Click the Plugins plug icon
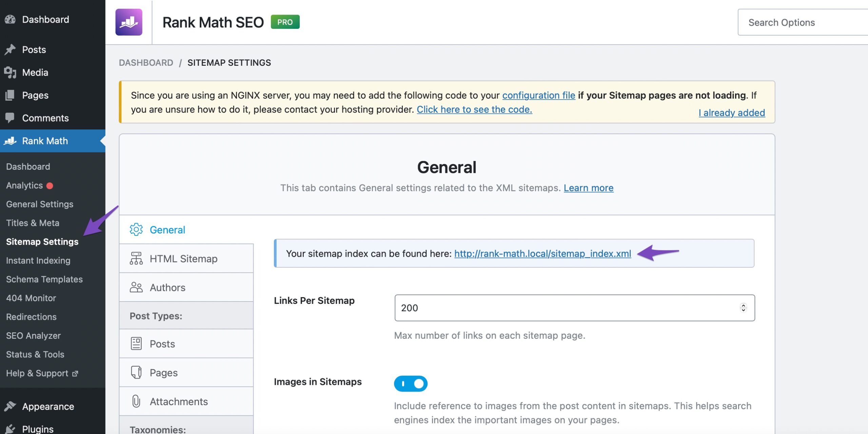868x434 pixels. 10,429
